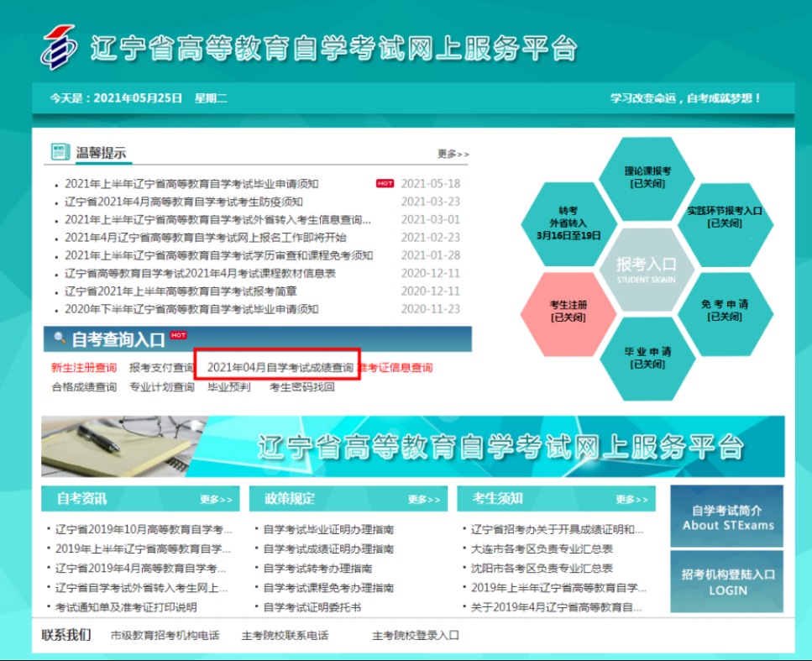Click 报考支付查询 link
Viewport: 812px width, 661px height.
161,368
